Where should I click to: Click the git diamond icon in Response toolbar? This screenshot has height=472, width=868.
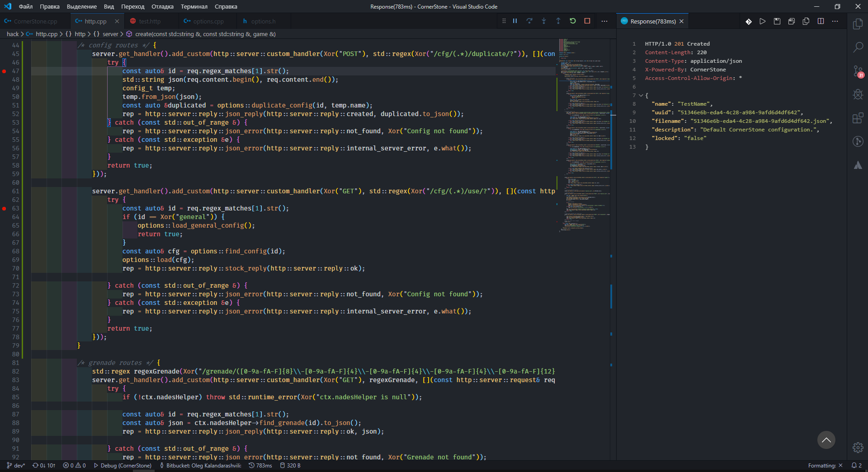pyautogui.click(x=748, y=21)
